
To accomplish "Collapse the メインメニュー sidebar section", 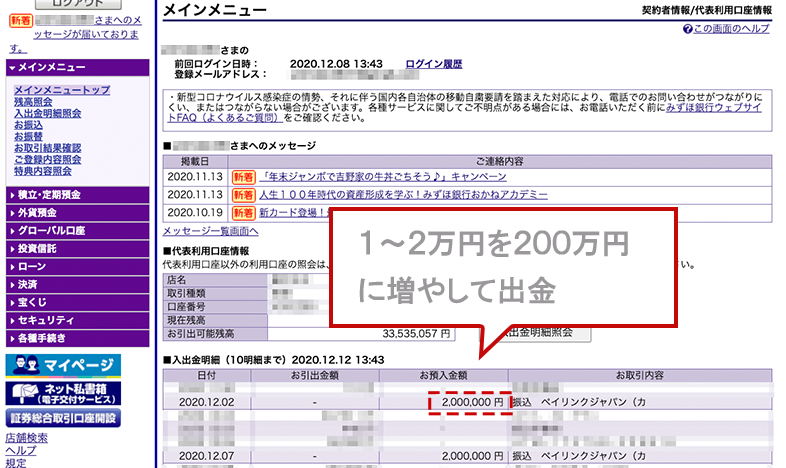I will (x=78, y=67).
